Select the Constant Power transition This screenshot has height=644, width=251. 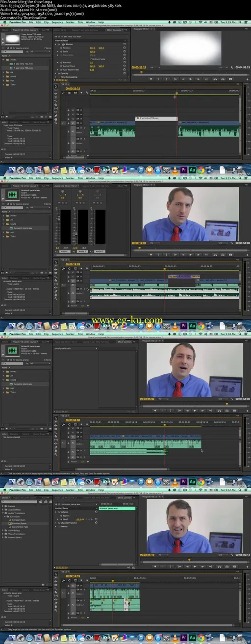click(19, 523)
